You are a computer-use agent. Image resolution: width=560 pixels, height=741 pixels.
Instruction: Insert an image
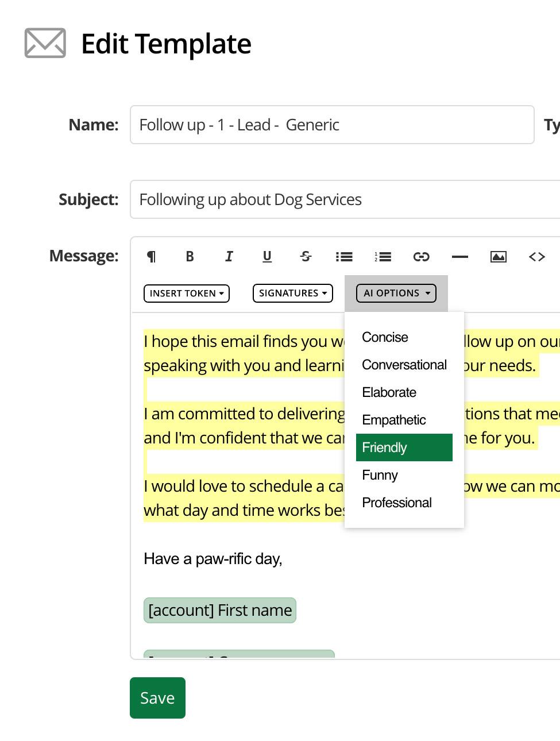[498, 257]
